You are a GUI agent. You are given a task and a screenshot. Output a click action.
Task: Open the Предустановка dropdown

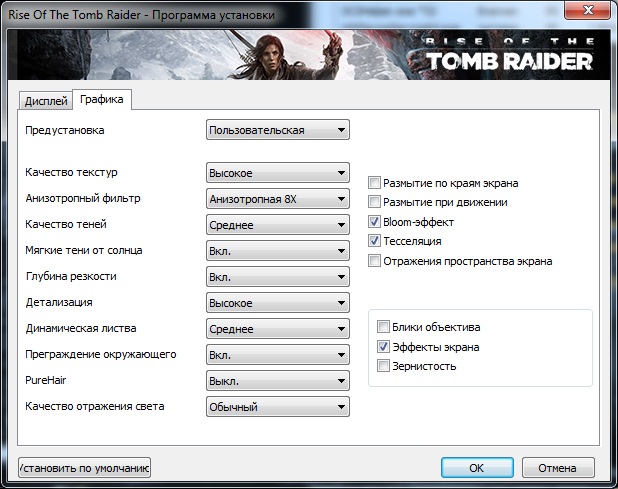[278, 130]
